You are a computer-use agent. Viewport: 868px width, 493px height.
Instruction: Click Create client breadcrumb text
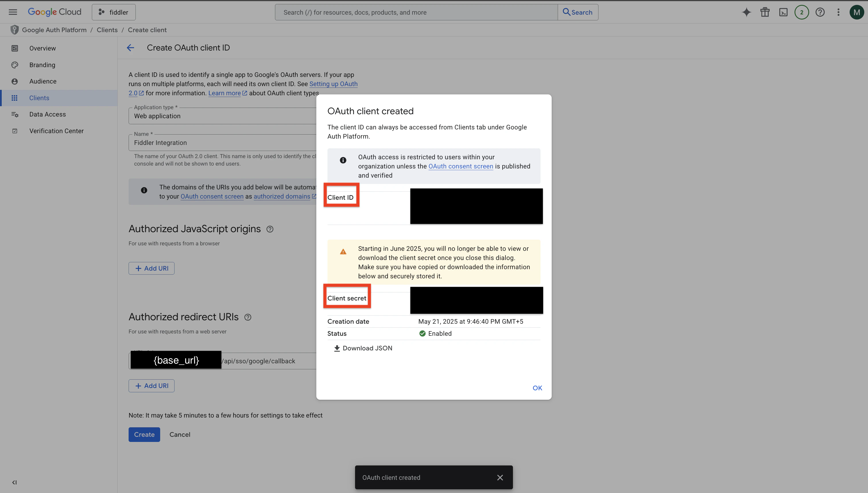(147, 30)
